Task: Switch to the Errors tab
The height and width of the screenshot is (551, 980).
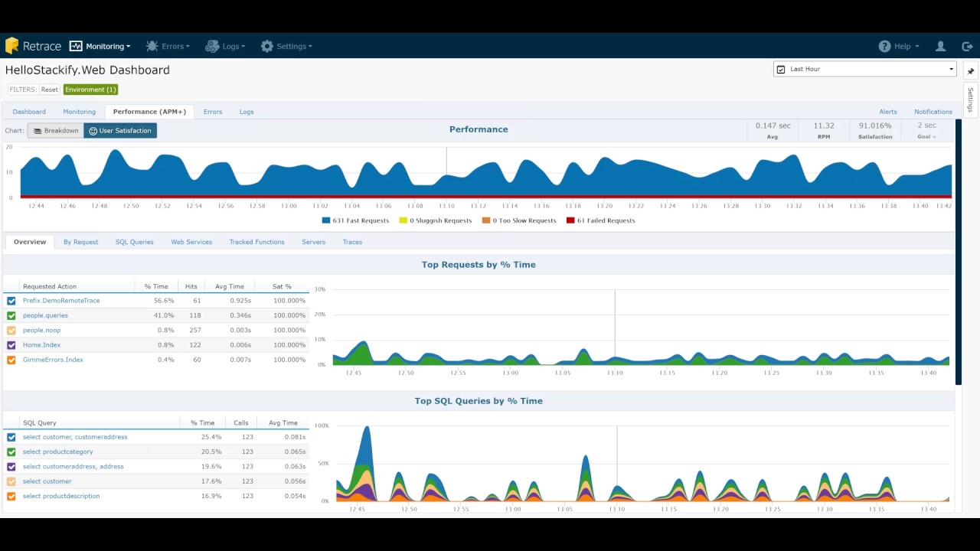Action: pos(213,112)
